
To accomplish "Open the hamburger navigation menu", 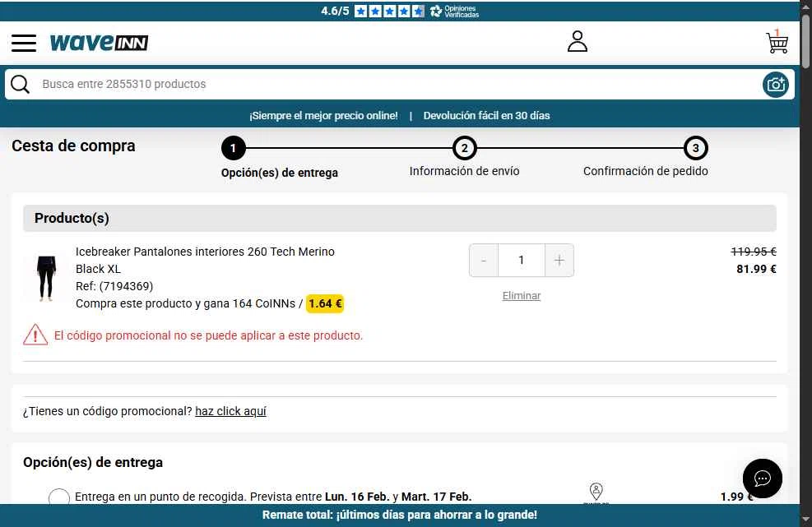I will click(24, 43).
